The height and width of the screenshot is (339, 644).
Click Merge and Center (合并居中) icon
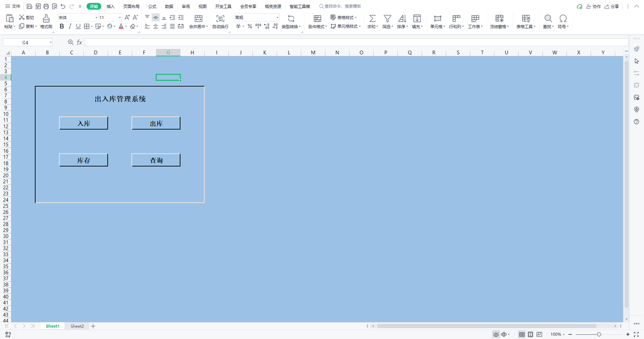[x=199, y=18]
